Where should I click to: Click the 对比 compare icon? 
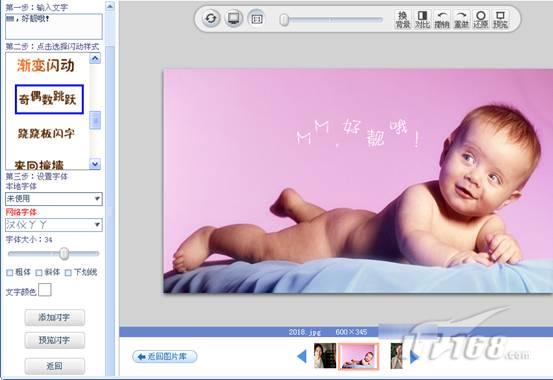[x=422, y=19]
